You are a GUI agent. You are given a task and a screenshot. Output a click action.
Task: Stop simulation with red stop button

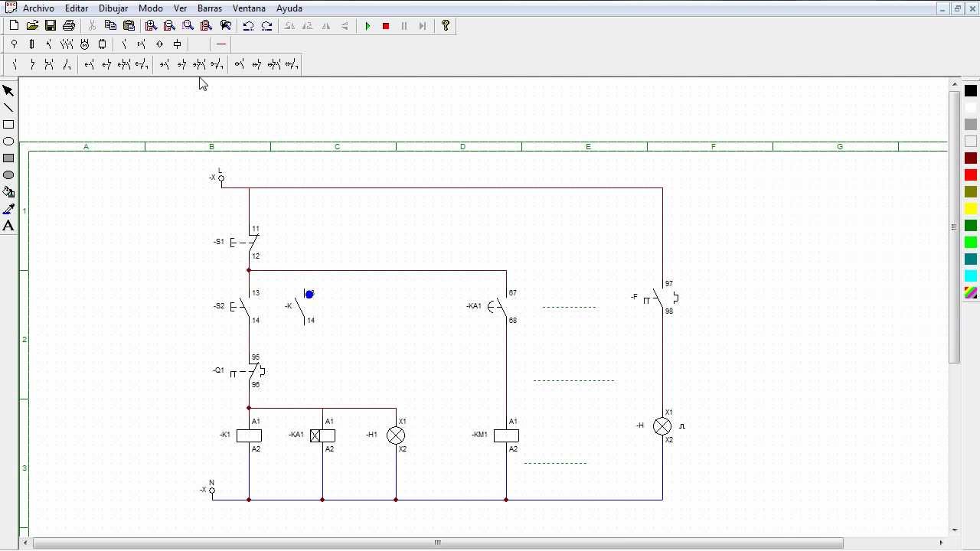coord(386,26)
